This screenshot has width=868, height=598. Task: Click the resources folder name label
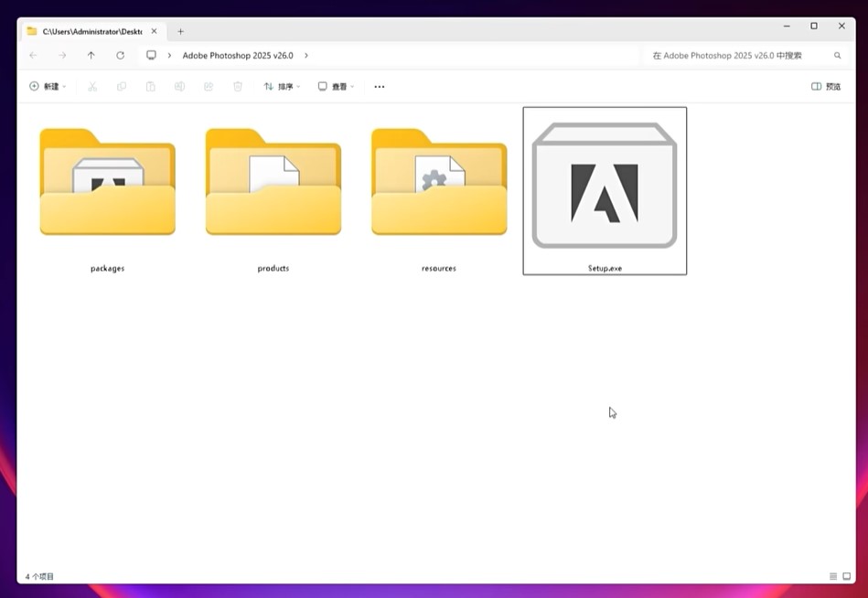coord(439,268)
